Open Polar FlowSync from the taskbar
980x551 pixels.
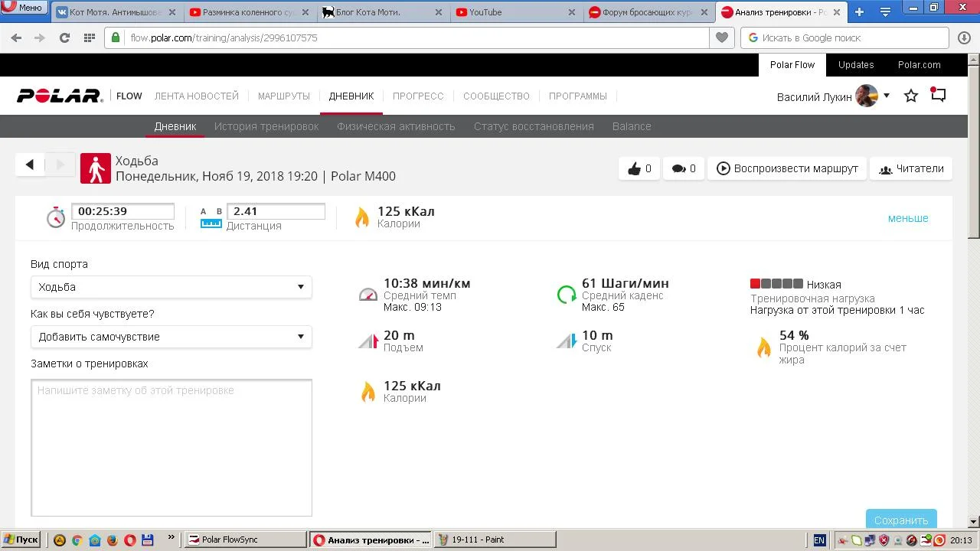click(245, 540)
